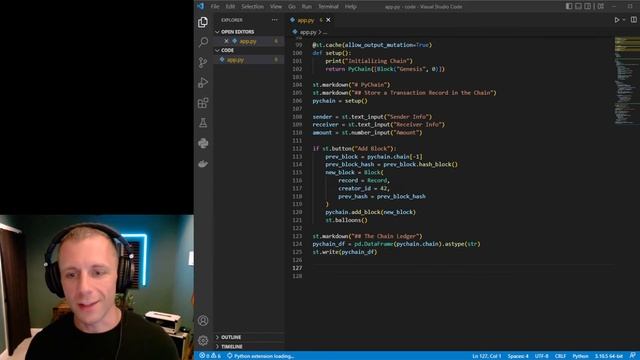Close app.py in Open Editors list
This screenshot has height=360, width=640.
click(227, 41)
